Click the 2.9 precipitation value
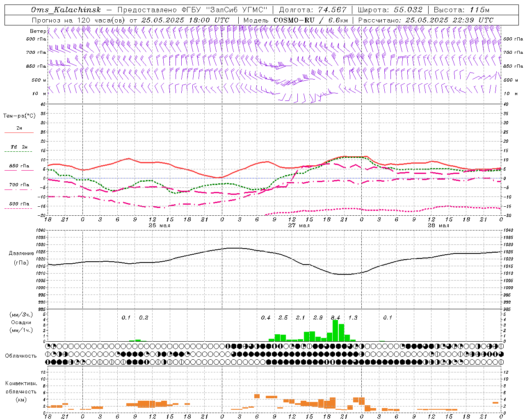Image resolution: width=525 pixels, height=420 pixels. [318, 317]
